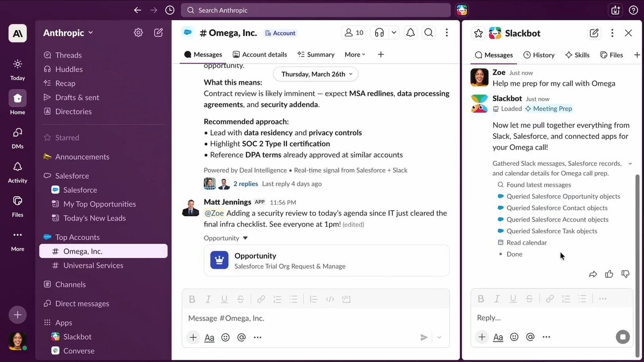Collapse the Salesforce sidebar section
The width and height of the screenshot is (644, 362).
pyautogui.click(x=72, y=176)
